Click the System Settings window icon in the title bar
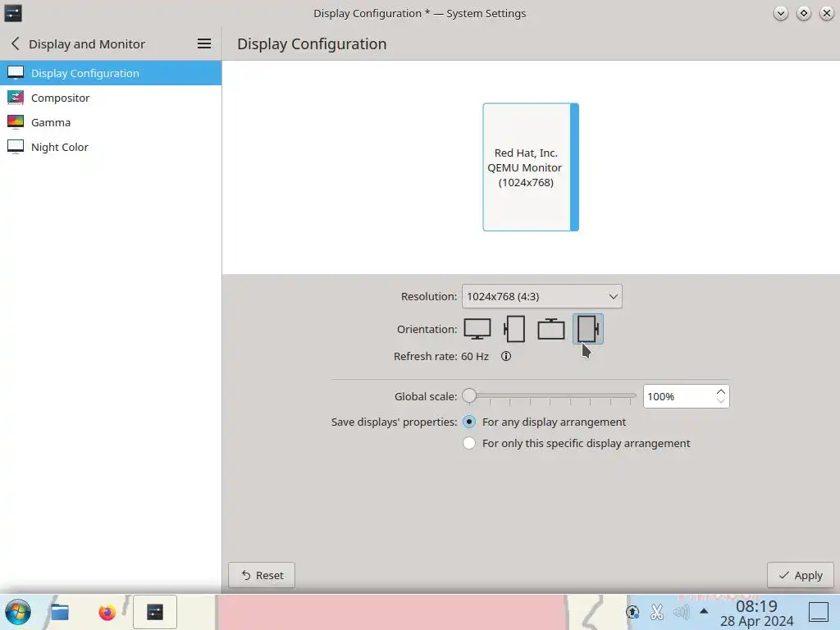Viewport: 840px width, 630px height. pos(13,13)
